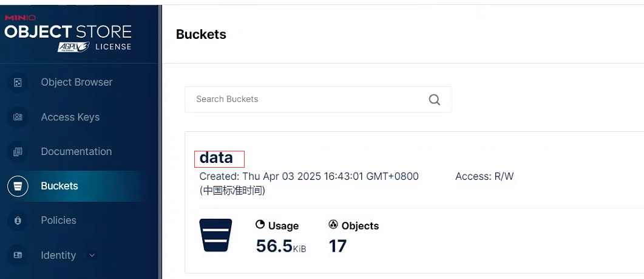This screenshot has width=644, height=279.
Task: Select the Buckets text label in the sidebar
Action: click(59, 187)
